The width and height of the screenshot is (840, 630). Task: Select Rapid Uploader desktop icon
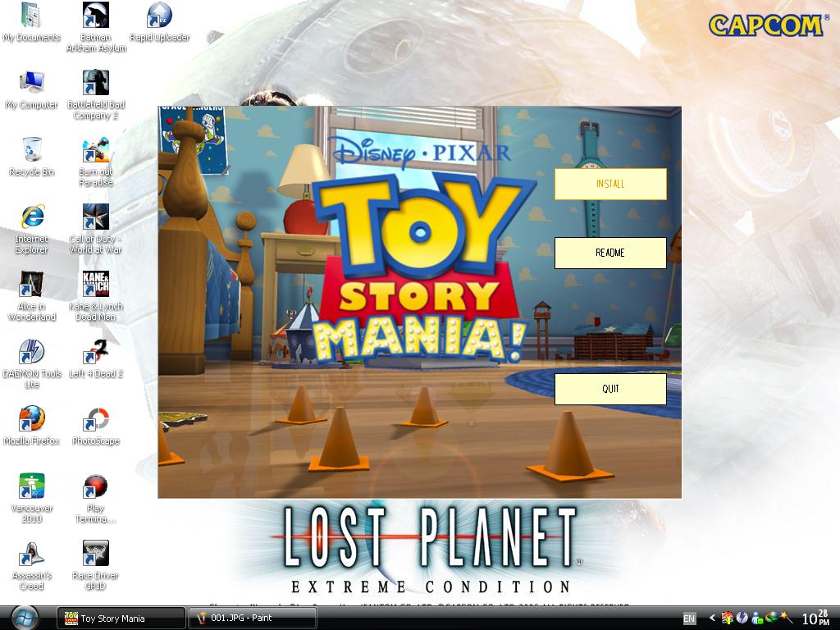[160, 22]
